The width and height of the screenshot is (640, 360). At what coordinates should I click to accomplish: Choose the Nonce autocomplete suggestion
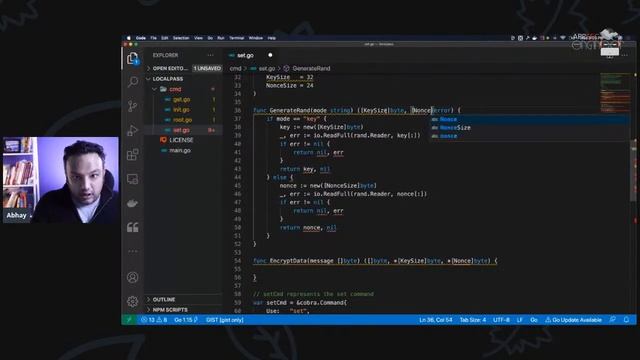click(x=529, y=119)
